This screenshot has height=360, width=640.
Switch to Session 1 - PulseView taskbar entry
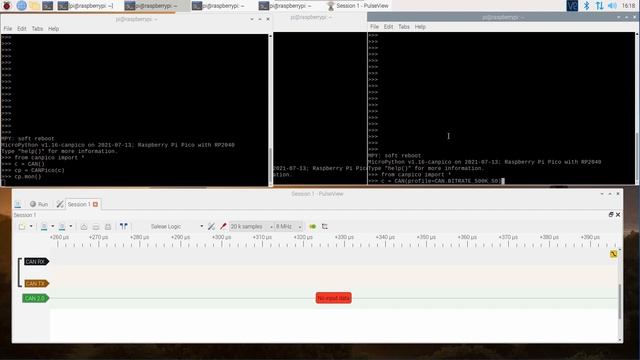coord(358,5)
